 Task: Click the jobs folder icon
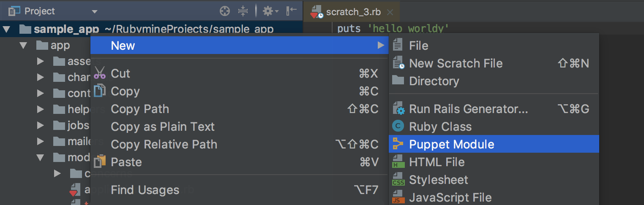click(59, 126)
